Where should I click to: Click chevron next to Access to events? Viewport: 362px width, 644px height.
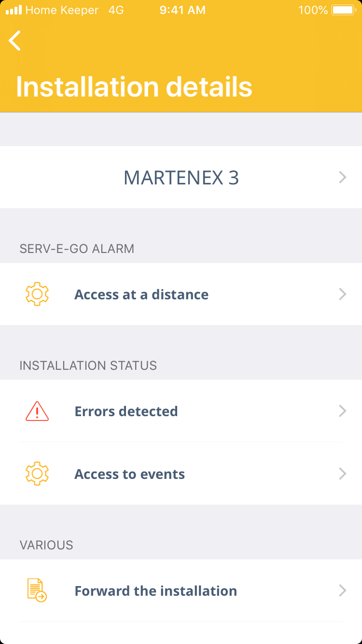(343, 474)
